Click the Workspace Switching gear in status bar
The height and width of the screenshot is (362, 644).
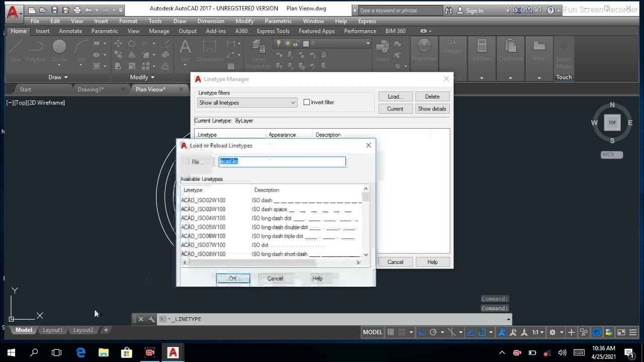pos(552,332)
